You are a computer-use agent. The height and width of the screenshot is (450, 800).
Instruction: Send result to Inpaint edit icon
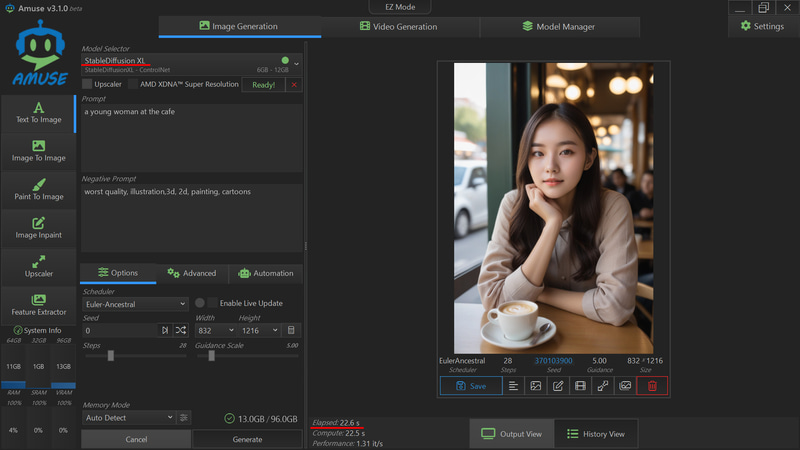(x=558, y=386)
